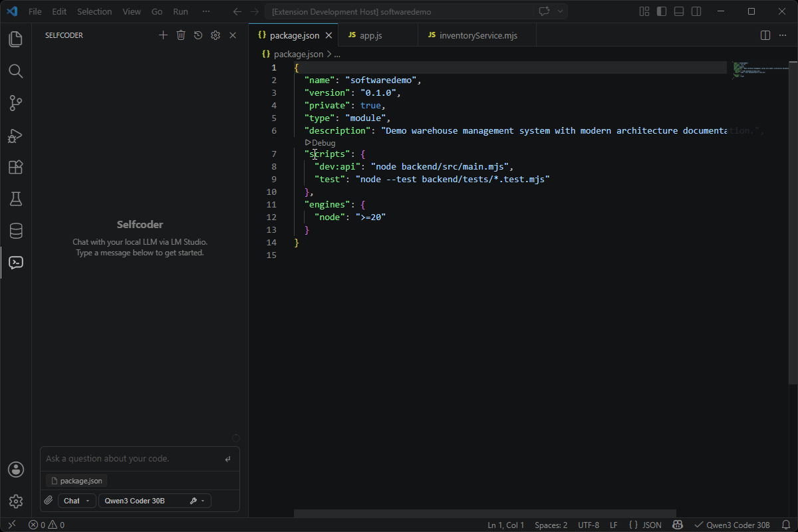Click Qwen3 Coder 30B status bar item
Image resolution: width=798 pixels, height=532 pixels.
click(x=731, y=525)
